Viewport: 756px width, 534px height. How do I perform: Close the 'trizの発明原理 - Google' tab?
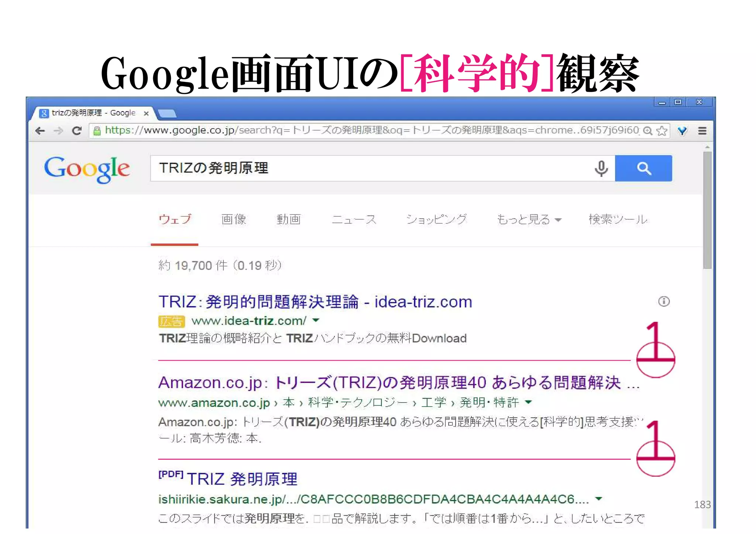(x=146, y=113)
